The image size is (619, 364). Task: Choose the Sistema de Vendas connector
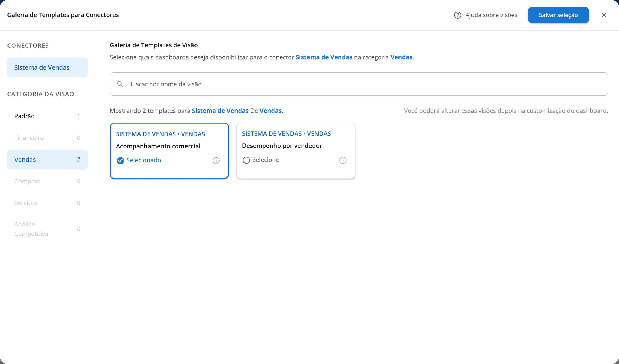coord(47,67)
